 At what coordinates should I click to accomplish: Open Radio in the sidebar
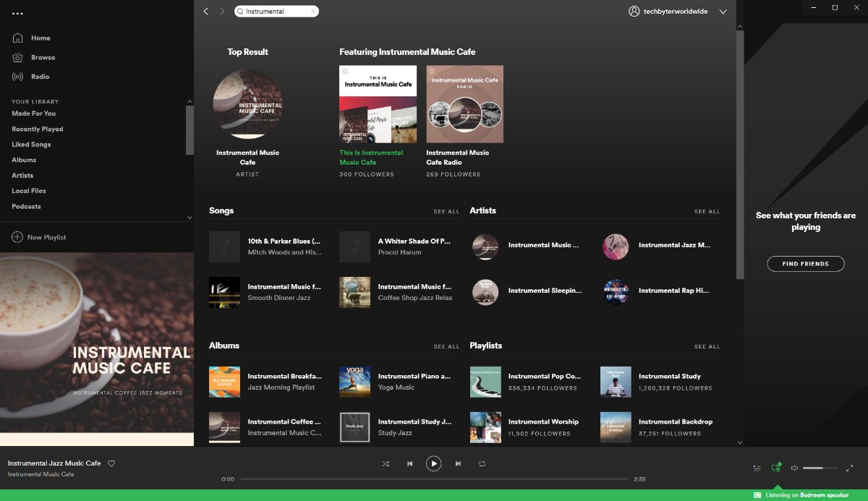pyautogui.click(x=30, y=77)
